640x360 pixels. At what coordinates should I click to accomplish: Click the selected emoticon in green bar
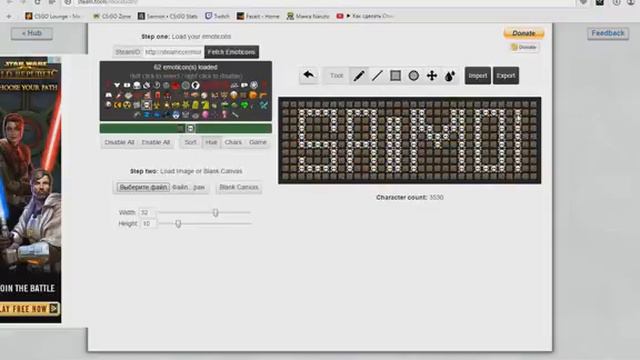tap(190, 129)
